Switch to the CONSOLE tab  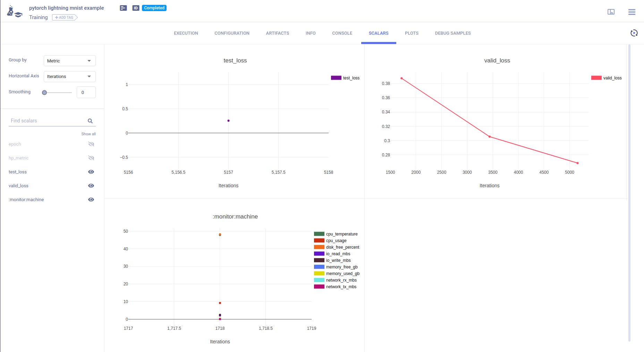pos(342,33)
